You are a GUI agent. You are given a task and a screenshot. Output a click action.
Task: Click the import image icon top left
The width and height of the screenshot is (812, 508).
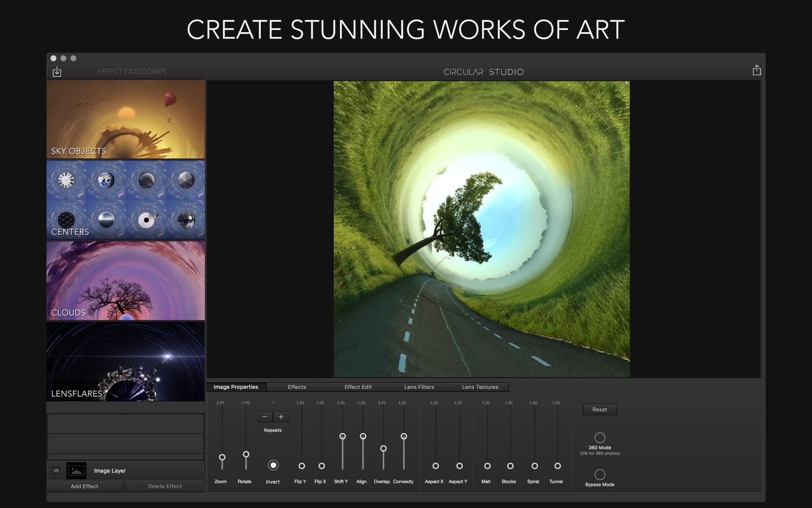coord(57,71)
